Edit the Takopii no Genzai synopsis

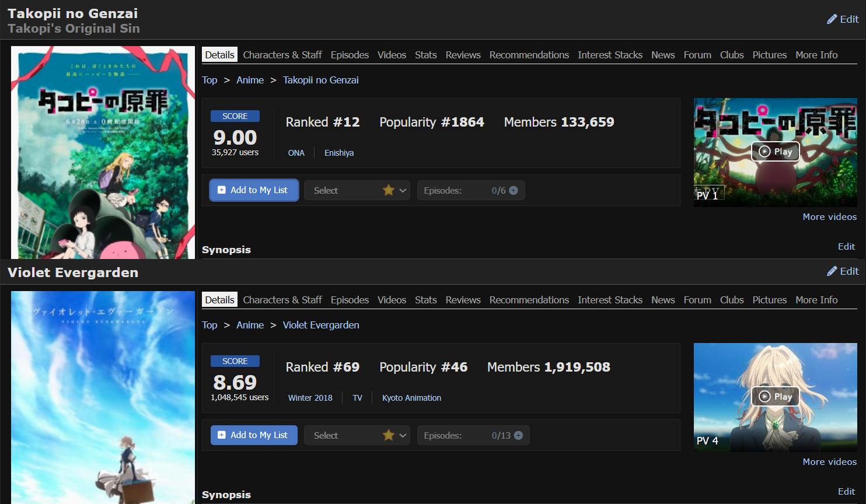pos(846,246)
